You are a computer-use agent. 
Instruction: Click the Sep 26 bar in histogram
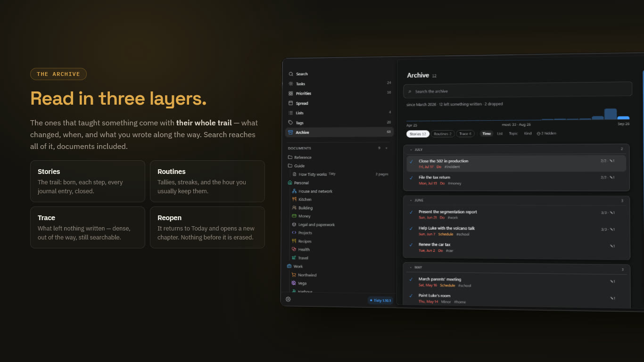coord(623,118)
